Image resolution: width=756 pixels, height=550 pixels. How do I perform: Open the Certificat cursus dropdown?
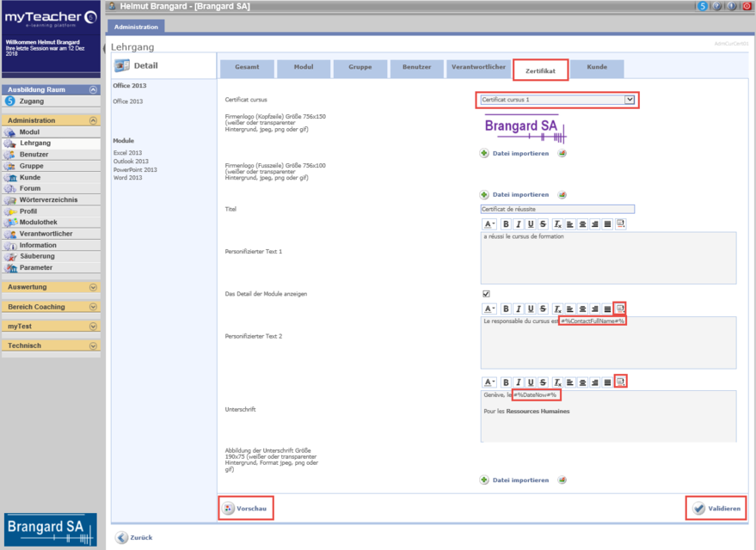630,100
